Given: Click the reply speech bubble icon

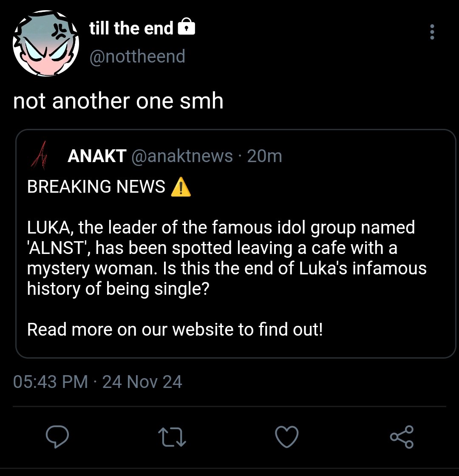Looking at the screenshot, I should tap(57, 436).
